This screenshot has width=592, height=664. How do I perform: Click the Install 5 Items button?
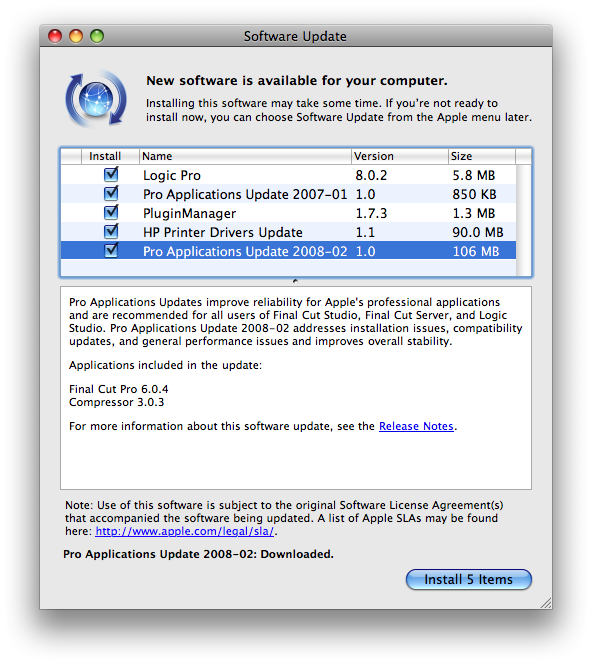(x=468, y=579)
